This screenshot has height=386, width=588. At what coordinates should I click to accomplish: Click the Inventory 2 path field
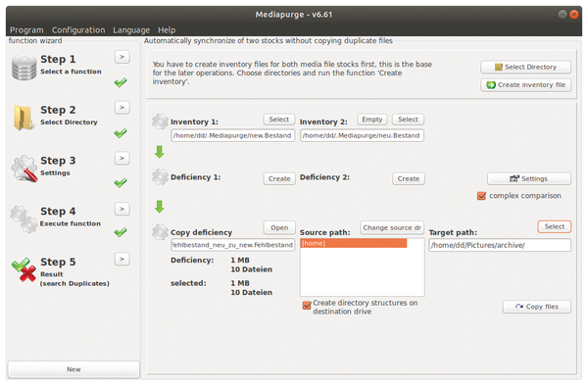coord(362,135)
